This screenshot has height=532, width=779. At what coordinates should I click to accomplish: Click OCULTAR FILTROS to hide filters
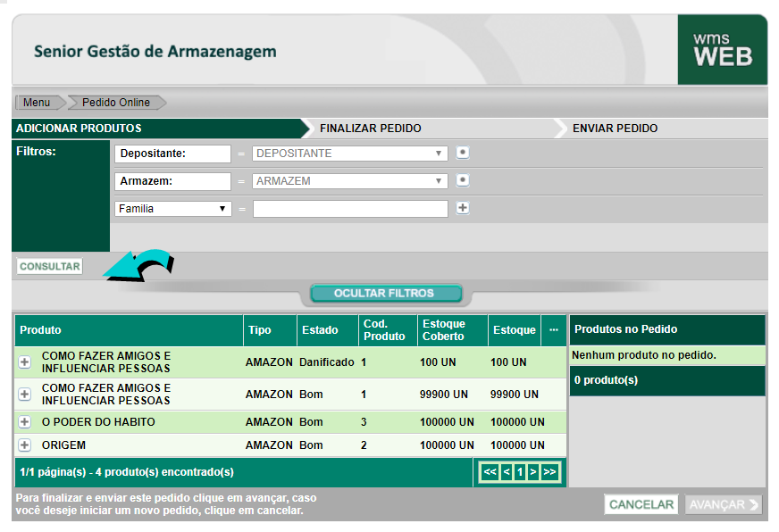[x=386, y=294]
